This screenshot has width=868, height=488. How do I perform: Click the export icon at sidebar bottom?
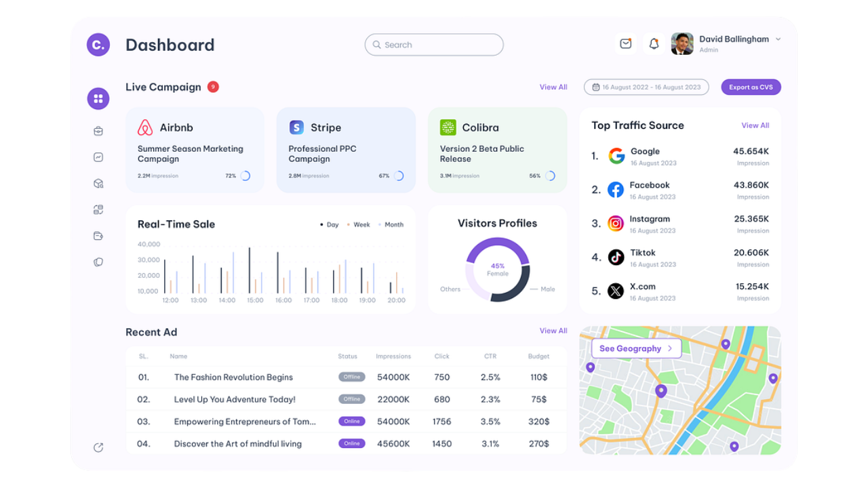(98, 447)
